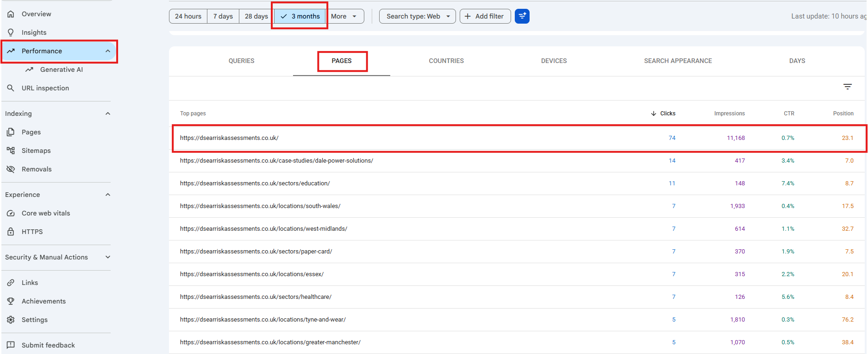Image resolution: width=868 pixels, height=354 pixels.
Task: Click the Core web vitals gauge icon
Action: click(x=11, y=213)
